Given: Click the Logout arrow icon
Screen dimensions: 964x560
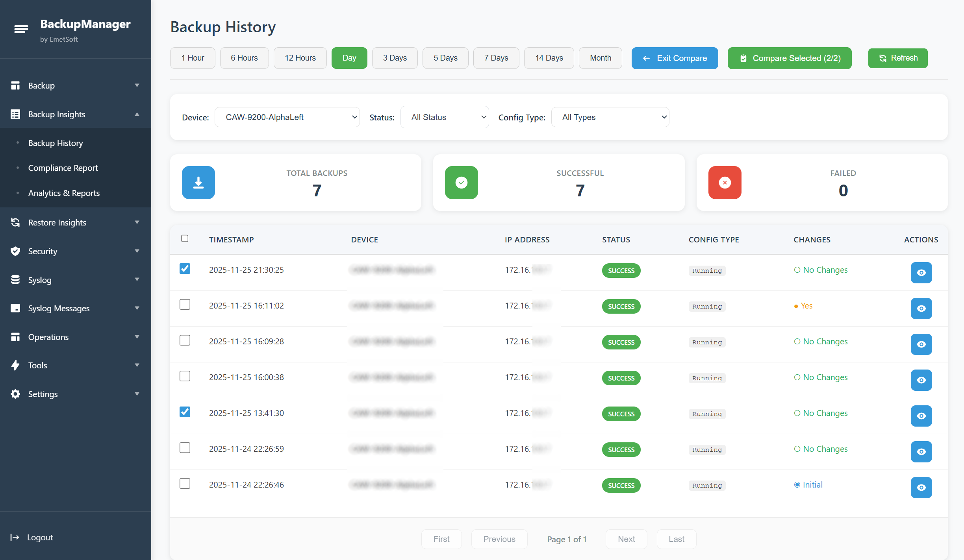Looking at the screenshot, I should [x=15, y=537].
